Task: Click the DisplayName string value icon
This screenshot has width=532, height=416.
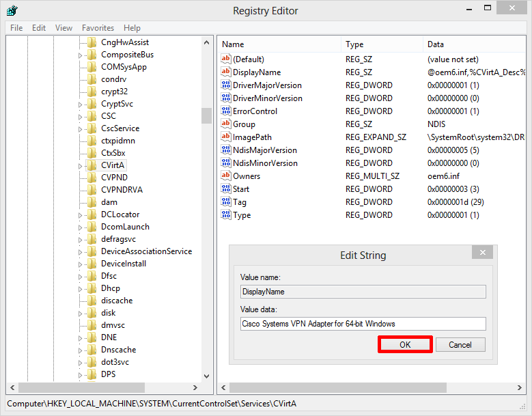Action: click(x=225, y=72)
